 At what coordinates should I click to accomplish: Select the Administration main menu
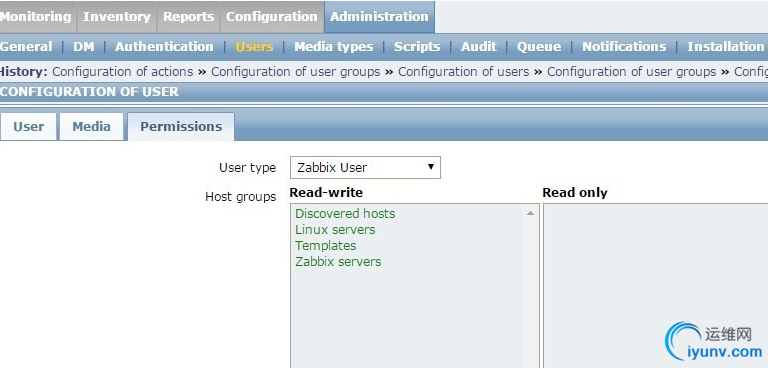pyautogui.click(x=379, y=17)
